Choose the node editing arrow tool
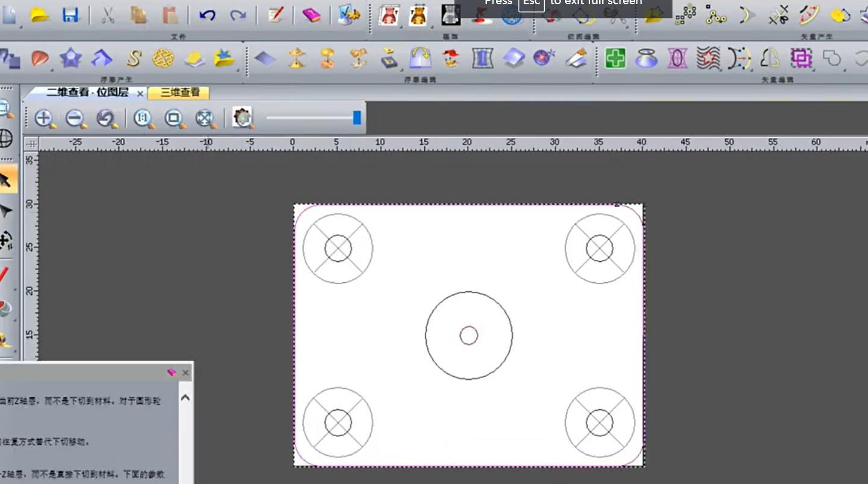Image resolution: width=868 pixels, height=484 pixels. 5,211
